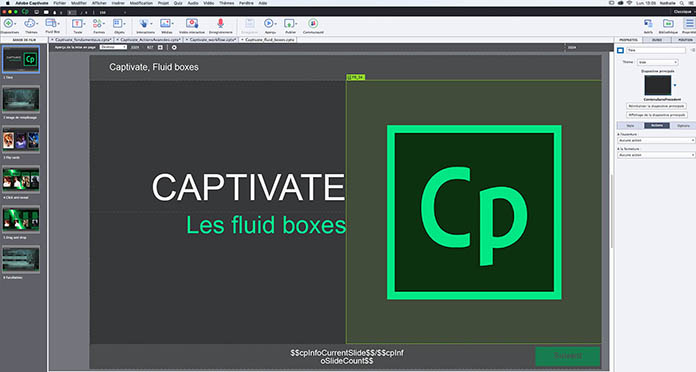Viewport: 696px width, 372px height.
Task: Open the Formes (Shapes) toolbar icon
Action: (x=99, y=26)
